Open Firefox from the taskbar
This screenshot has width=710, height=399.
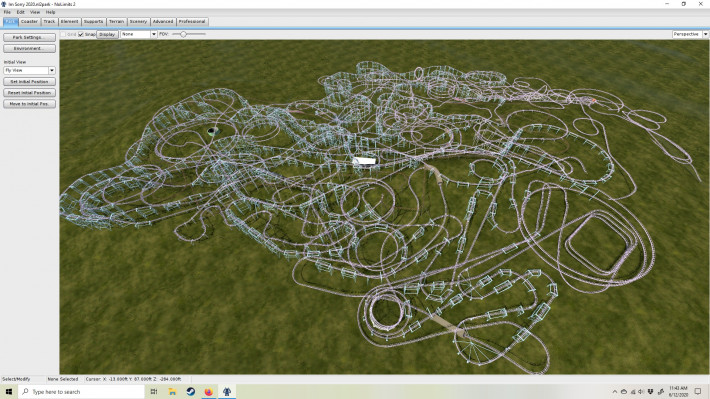click(209, 392)
